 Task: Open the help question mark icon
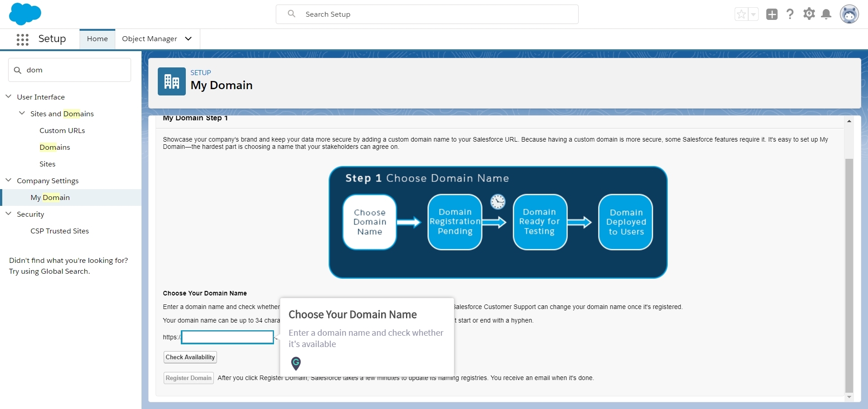point(790,14)
